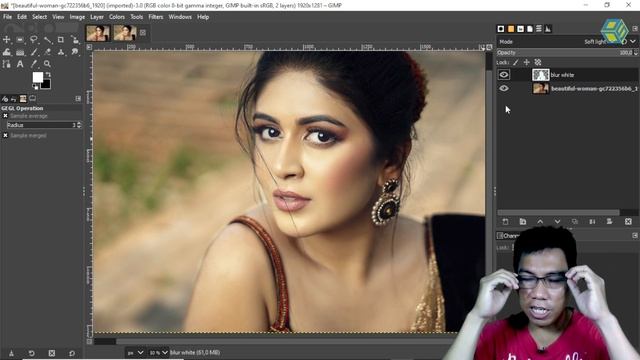
Task: Create a new layer group
Action: (523, 221)
